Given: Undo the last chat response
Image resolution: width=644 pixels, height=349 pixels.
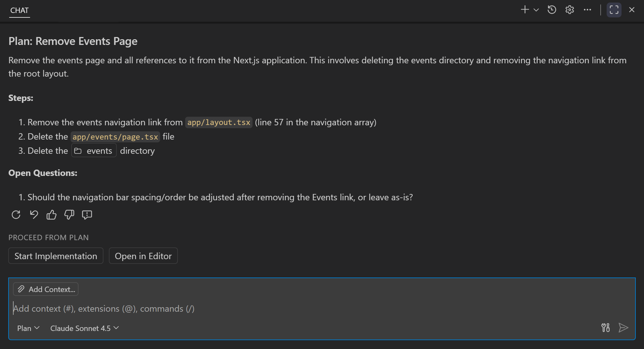Looking at the screenshot, I should point(34,215).
